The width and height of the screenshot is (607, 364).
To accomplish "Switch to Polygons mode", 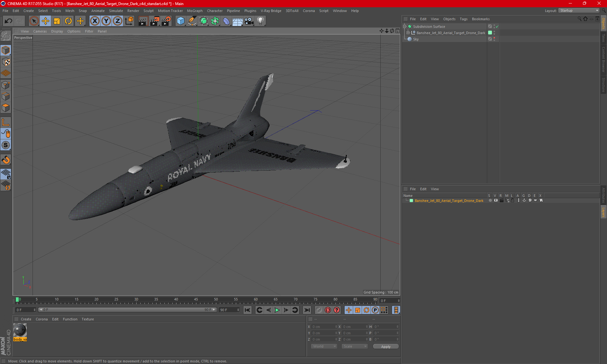I will (6, 108).
